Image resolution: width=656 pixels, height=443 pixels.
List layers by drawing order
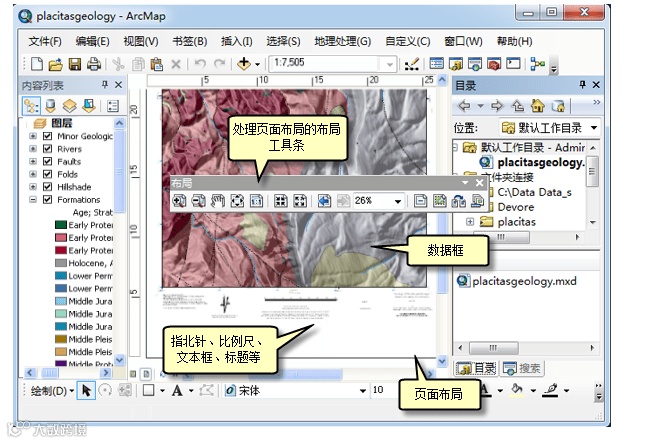31,106
